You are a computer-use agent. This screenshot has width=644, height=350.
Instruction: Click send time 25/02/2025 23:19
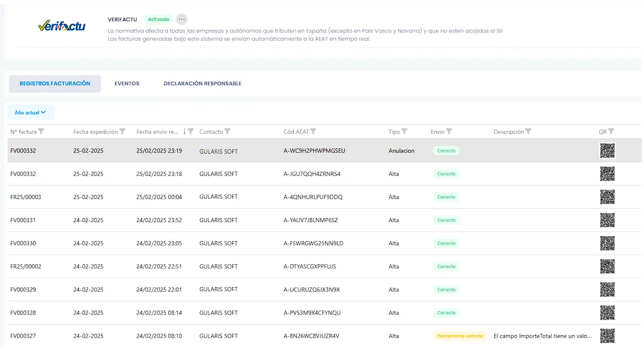(x=159, y=151)
